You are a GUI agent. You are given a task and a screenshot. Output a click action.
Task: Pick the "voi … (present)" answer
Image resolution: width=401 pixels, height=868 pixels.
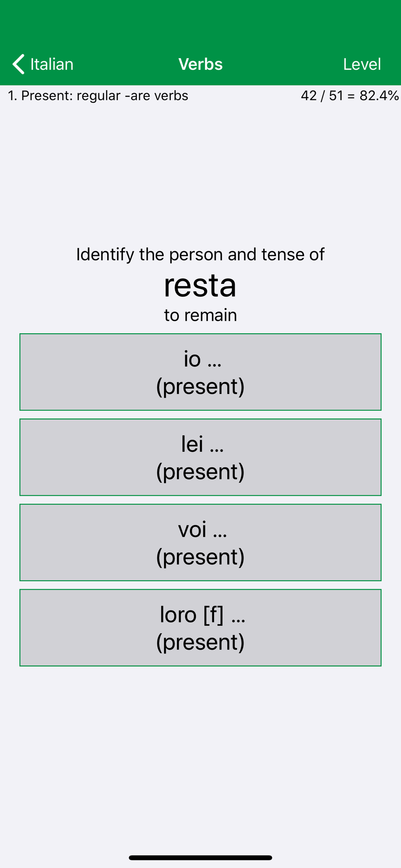[200, 542]
